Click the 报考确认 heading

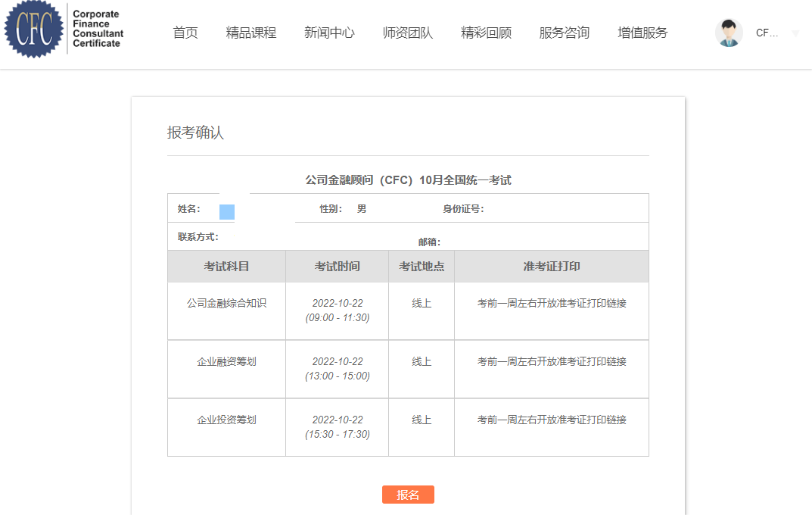point(195,133)
